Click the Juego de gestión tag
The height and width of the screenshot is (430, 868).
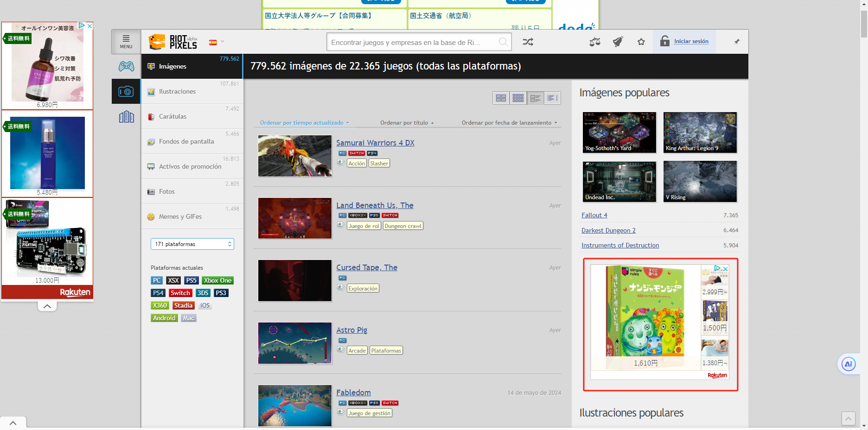pos(369,413)
